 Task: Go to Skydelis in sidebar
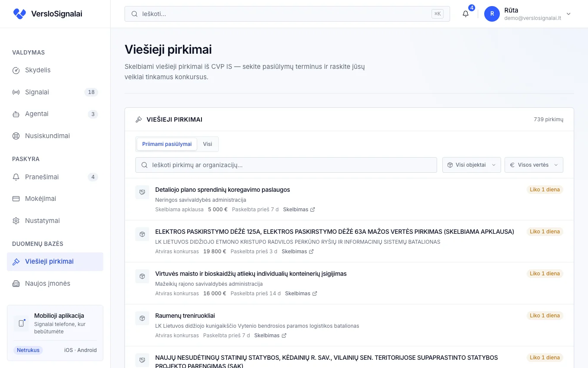click(55, 70)
